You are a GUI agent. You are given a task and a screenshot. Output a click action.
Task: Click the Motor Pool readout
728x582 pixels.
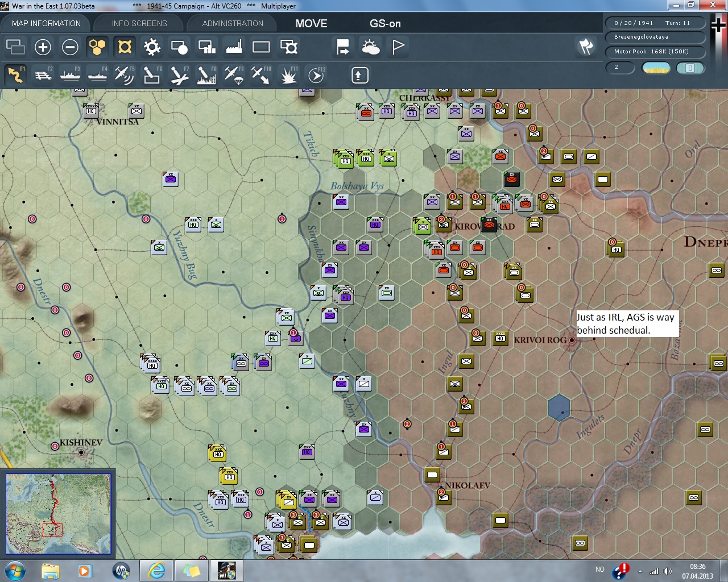point(655,52)
